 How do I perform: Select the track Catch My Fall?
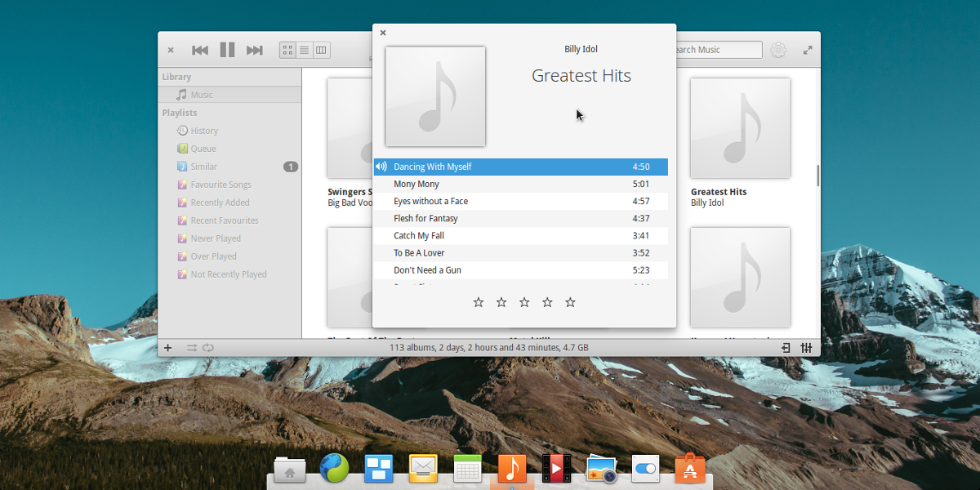(520, 235)
